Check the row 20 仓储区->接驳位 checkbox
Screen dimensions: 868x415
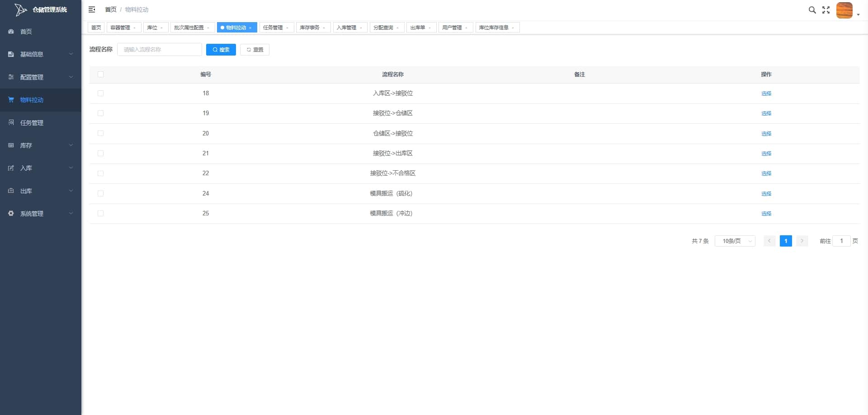click(x=100, y=134)
